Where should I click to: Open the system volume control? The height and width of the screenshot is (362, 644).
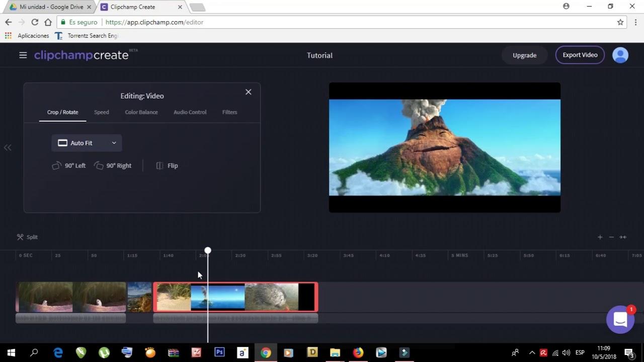pos(567,352)
